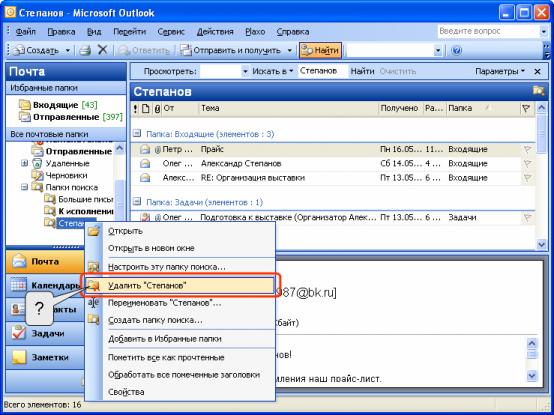Click the printer icon in toolbar
The width and height of the screenshot is (554, 415).
pyautogui.click(x=85, y=51)
